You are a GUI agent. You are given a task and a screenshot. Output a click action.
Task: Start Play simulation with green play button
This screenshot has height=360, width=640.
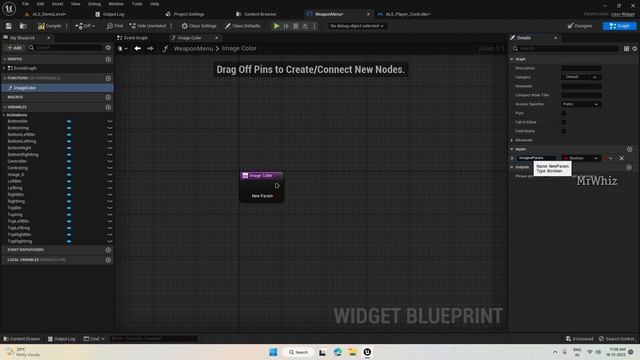point(276,26)
